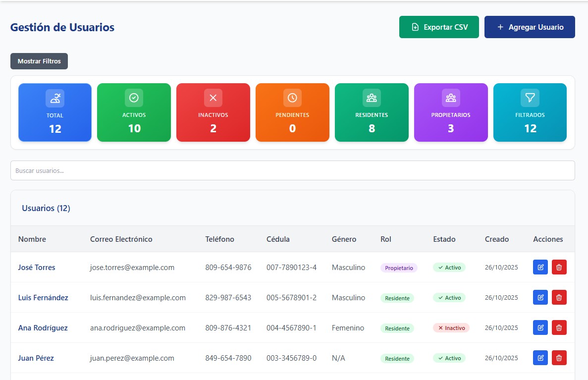Open the Activos green stat card
The width and height of the screenshot is (588, 380).
(134, 112)
